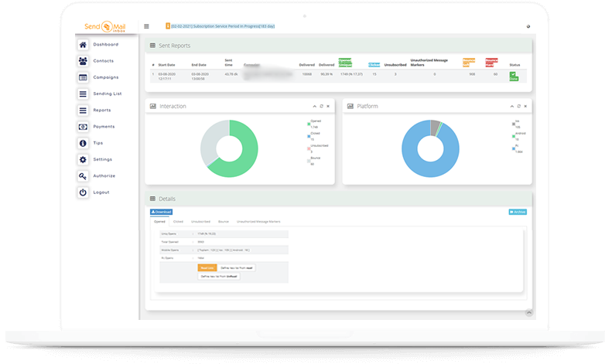This screenshot has width=605, height=364.
Task: Click the Archive button in Details
Action: tap(518, 211)
